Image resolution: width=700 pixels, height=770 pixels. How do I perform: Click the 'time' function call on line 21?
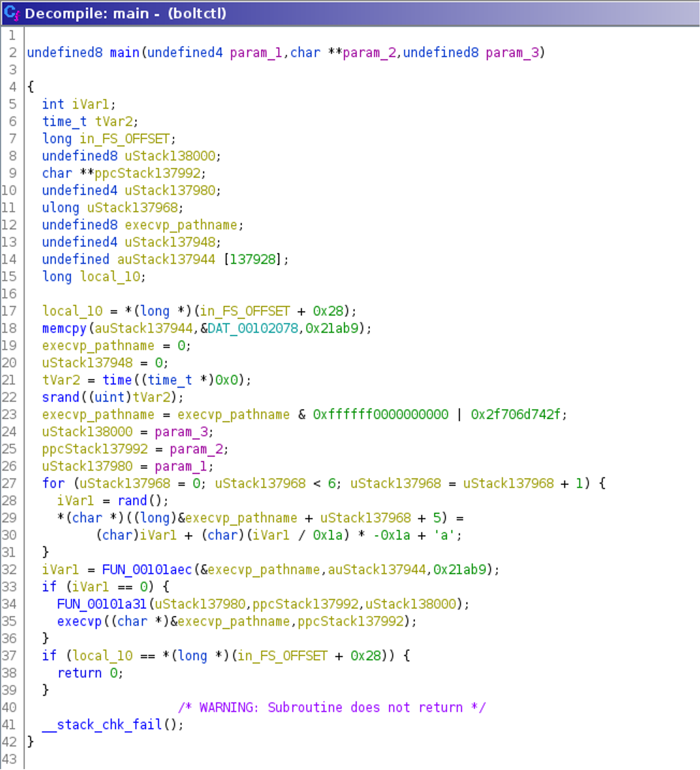click(x=117, y=380)
